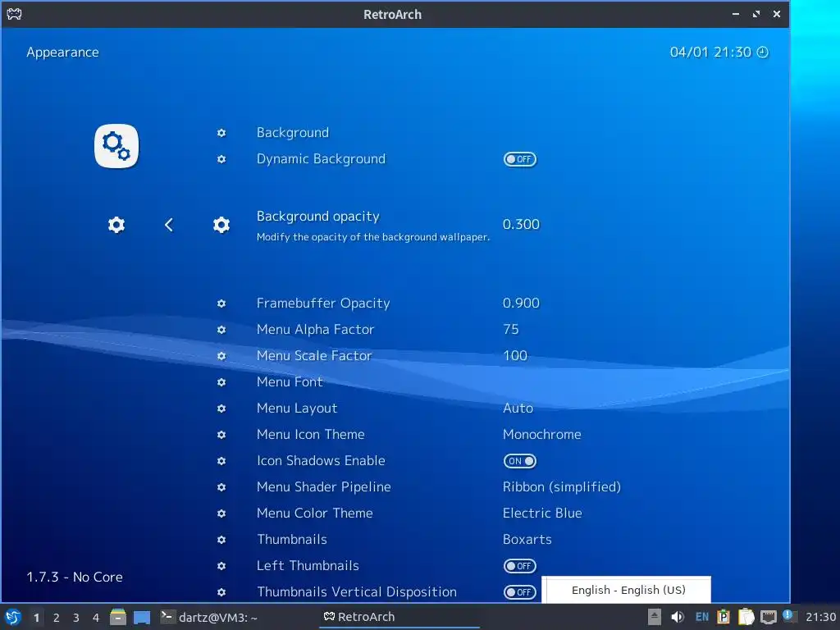Adjust the Menu Scale Factor 100 value
The height and width of the screenshot is (630, 840).
click(515, 356)
